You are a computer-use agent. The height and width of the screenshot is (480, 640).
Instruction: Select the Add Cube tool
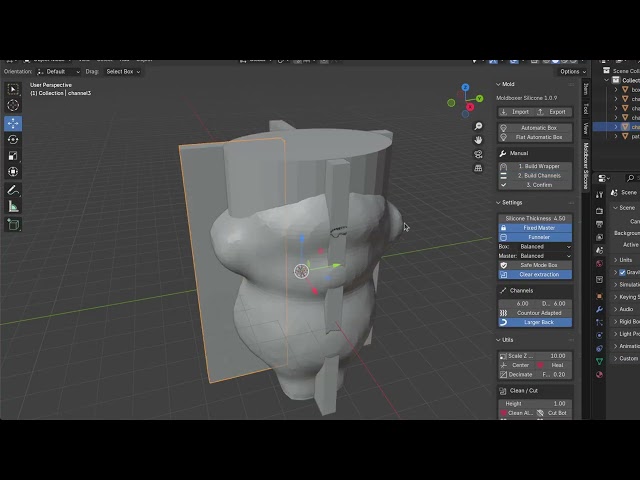(x=13, y=224)
